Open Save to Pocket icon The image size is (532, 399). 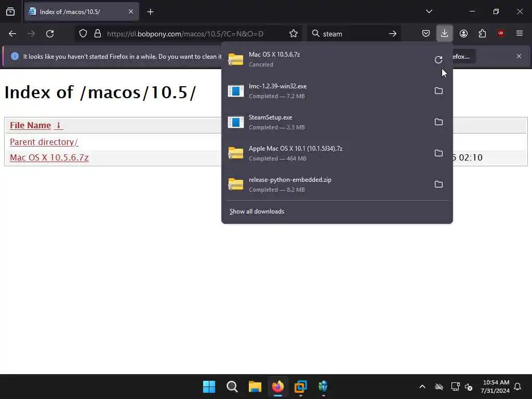click(426, 34)
